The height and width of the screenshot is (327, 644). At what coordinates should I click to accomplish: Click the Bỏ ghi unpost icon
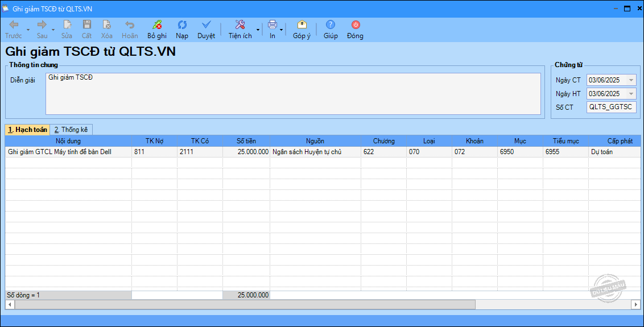[x=157, y=24]
